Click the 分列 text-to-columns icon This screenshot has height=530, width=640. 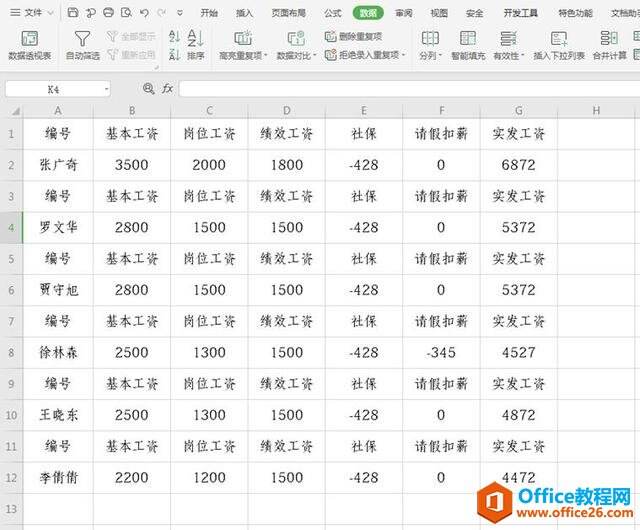point(430,38)
